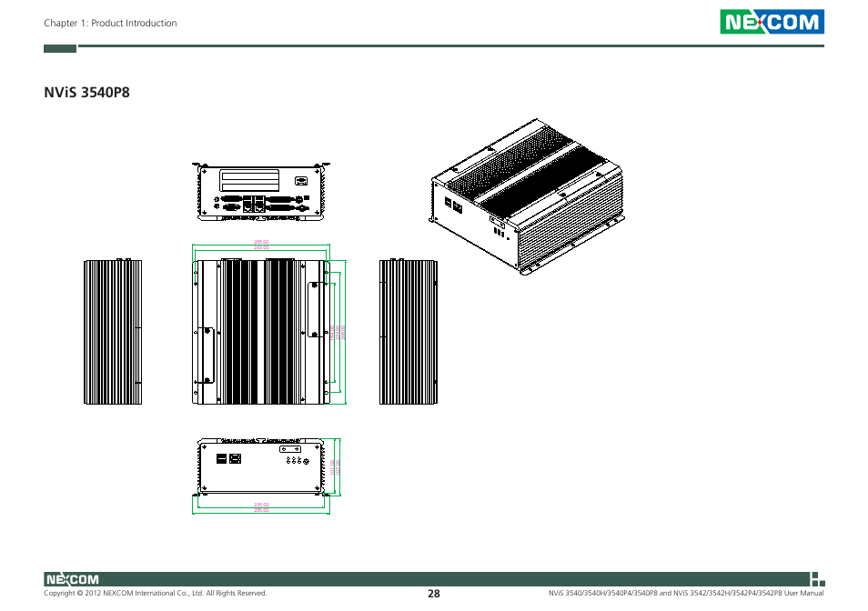
Task: Select the "NViS 3540P8" section heading
Action: click(x=87, y=93)
